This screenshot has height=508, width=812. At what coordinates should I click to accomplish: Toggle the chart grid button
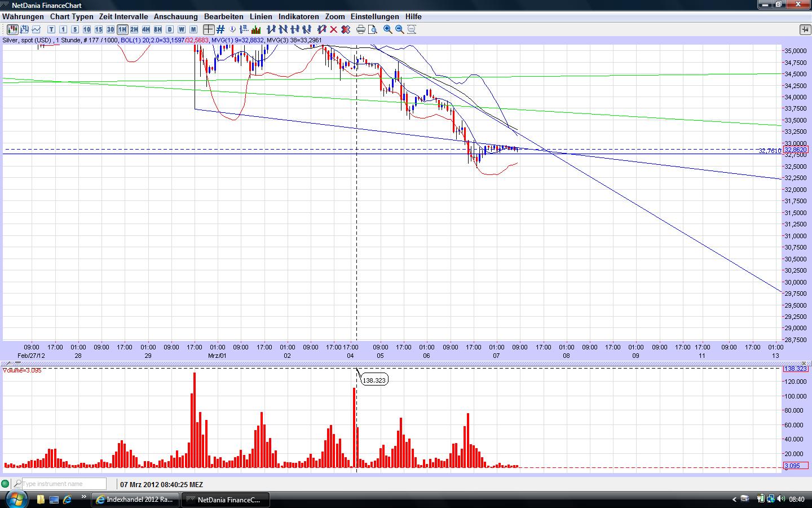(220, 29)
